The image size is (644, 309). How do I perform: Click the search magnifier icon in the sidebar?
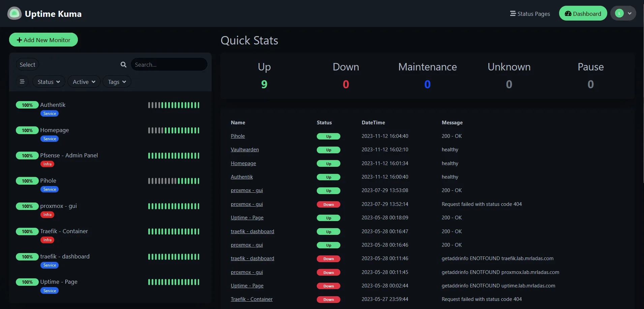[x=123, y=64]
